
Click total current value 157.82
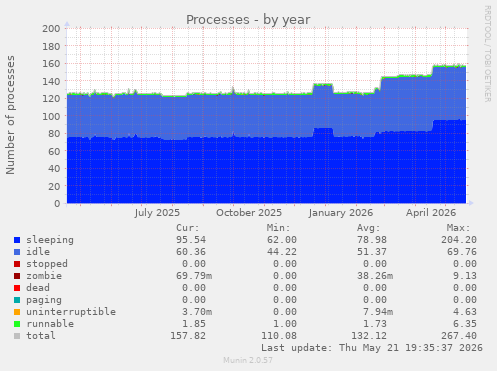pos(188,336)
